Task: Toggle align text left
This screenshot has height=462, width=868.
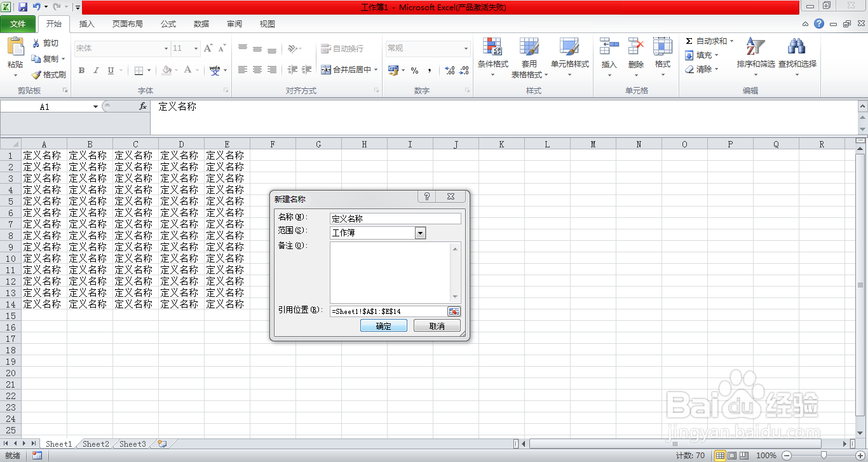Action: click(243, 70)
